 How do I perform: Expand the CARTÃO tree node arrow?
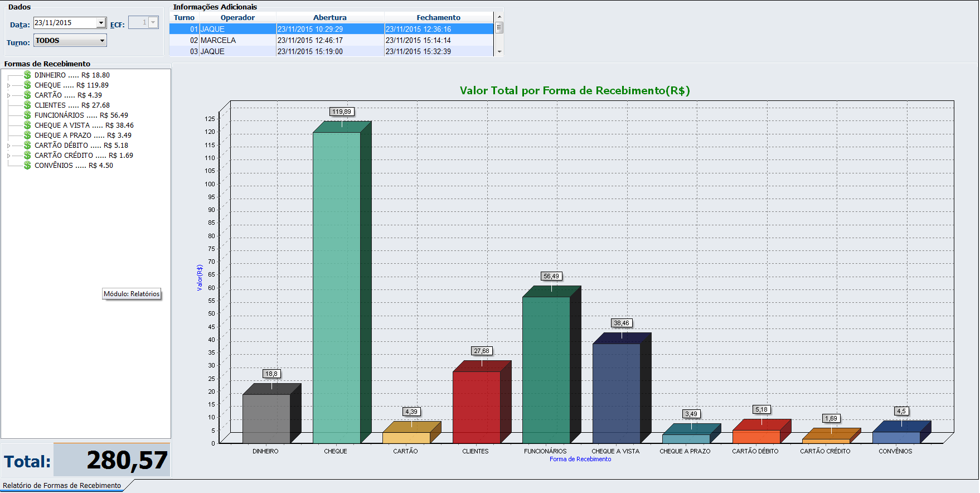tap(8, 96)
